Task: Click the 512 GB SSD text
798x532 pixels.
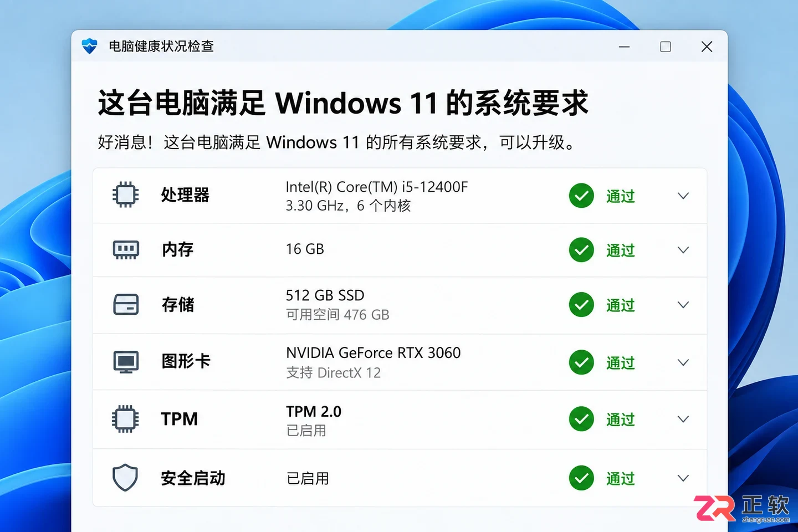Action: coord(325,295)
